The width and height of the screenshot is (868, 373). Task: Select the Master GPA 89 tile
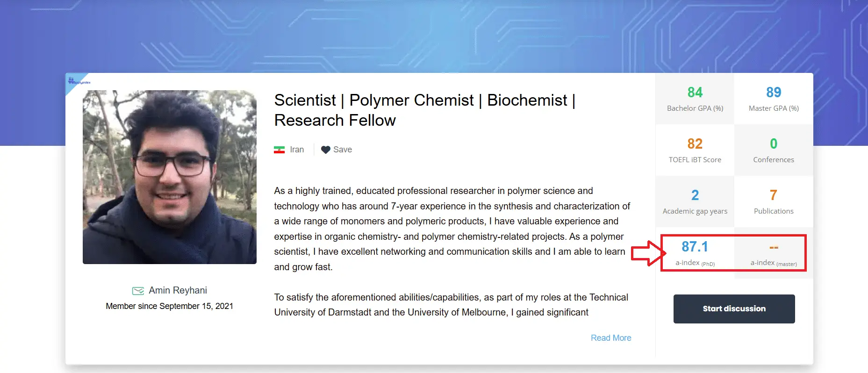click(774, 99)
